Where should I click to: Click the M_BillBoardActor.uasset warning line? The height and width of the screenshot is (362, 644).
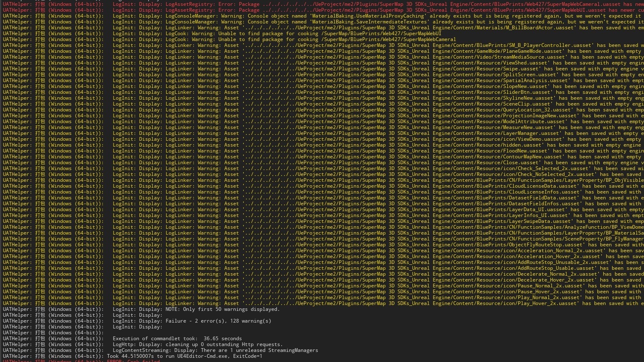tap(323, 28)
